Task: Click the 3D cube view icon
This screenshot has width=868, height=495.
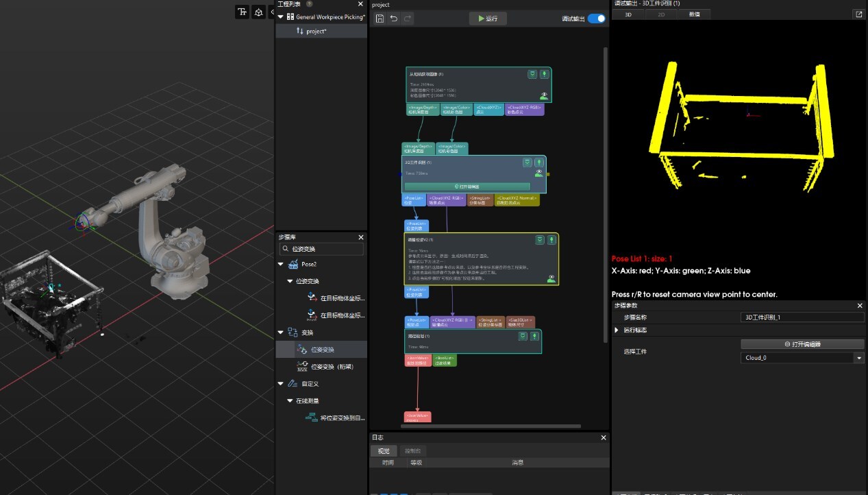Action: pyautogui.click(x=258, y=12)
